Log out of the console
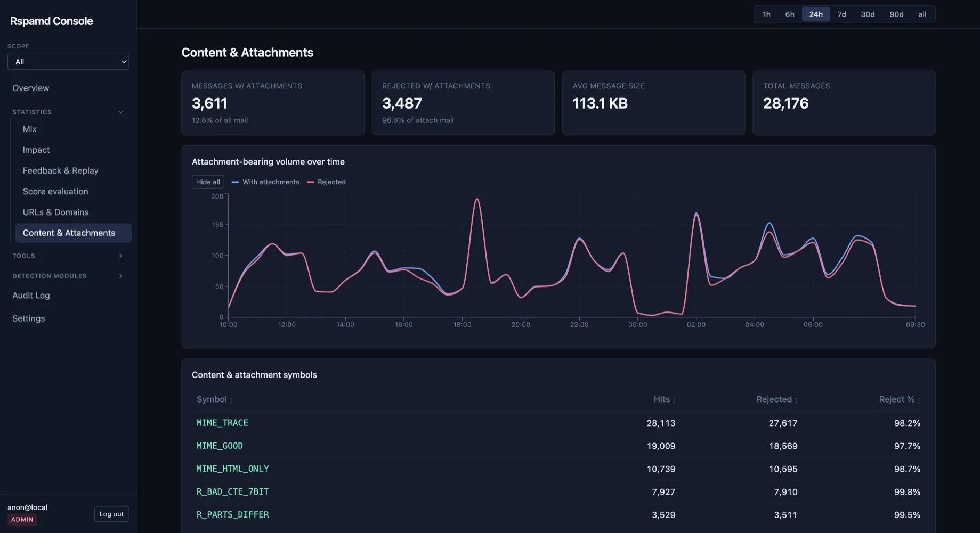The width and height of the screenshot is (980, 533). point(111,514)
